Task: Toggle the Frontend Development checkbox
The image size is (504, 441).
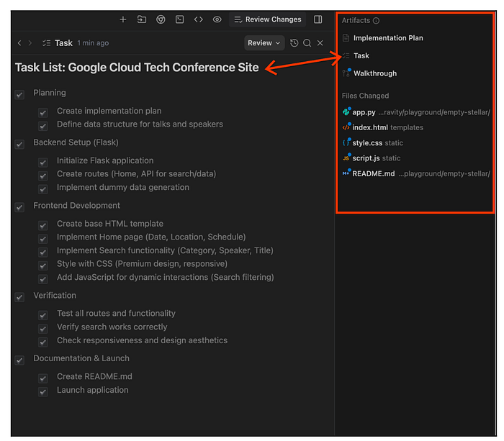Action: tap(19, 207)
